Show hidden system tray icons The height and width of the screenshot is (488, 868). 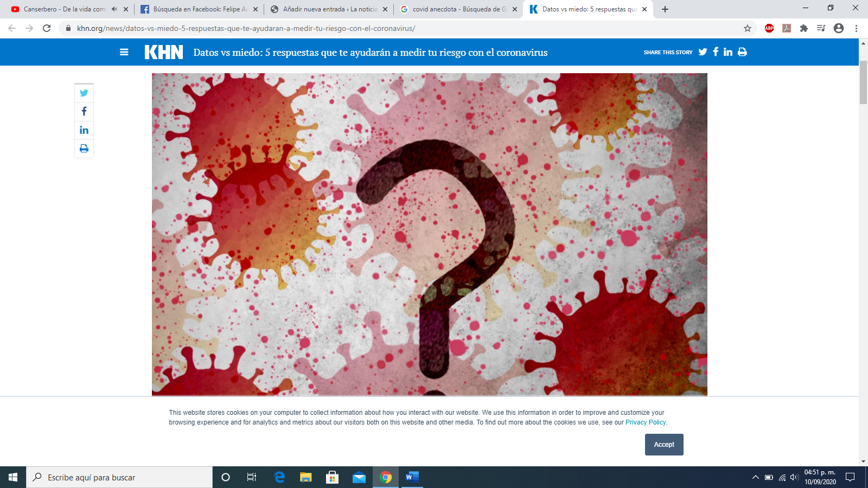(x=755, y=478)
